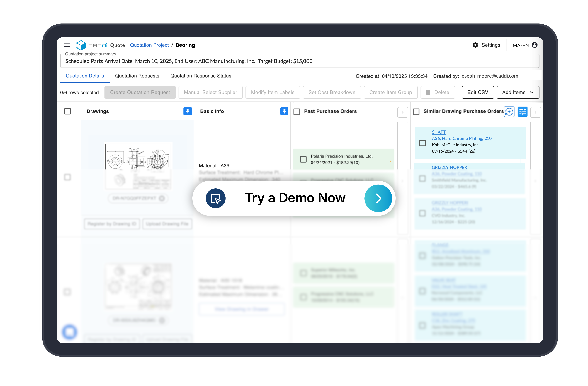This screenshot has height=386, width=588.
Task: Edit the Quotation project summary field
Action: point(300,61)
